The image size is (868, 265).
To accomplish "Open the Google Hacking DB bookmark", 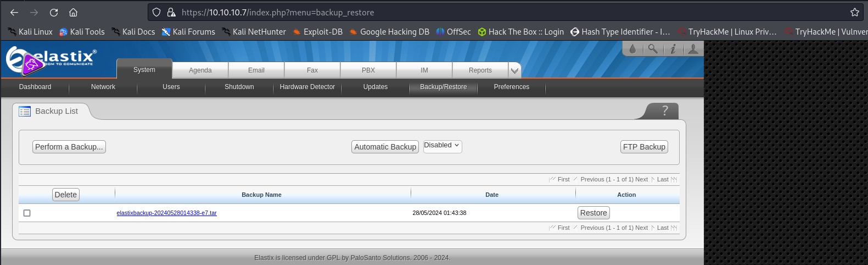I will click(x=389, y=32).
